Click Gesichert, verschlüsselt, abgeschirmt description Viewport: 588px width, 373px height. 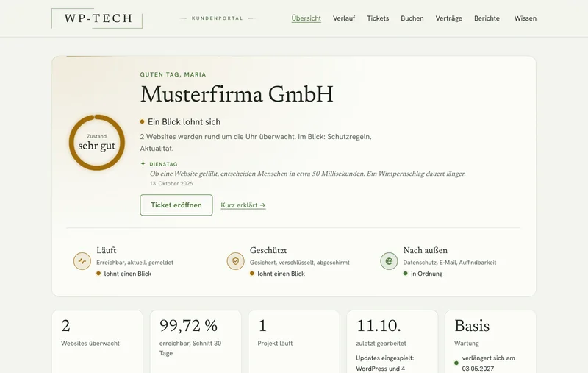[300, 263]
